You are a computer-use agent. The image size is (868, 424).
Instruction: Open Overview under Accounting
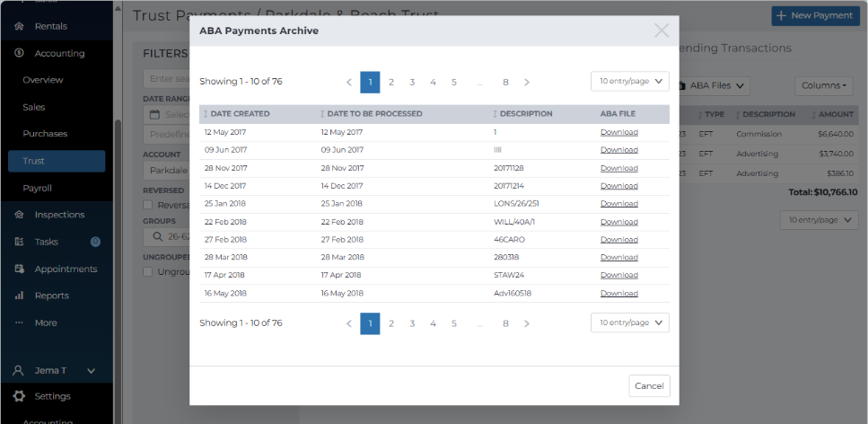[42, 80]
